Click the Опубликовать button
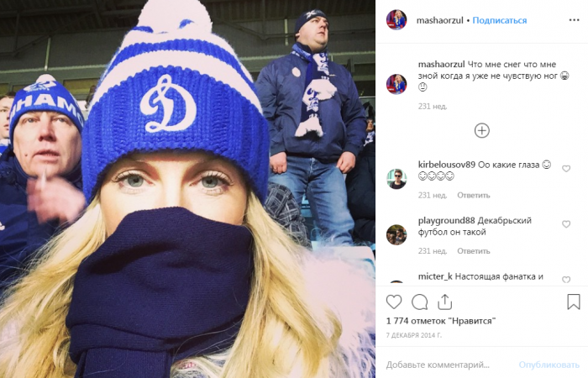The height and width of the screenshot is (378, 588). [549, 365]
